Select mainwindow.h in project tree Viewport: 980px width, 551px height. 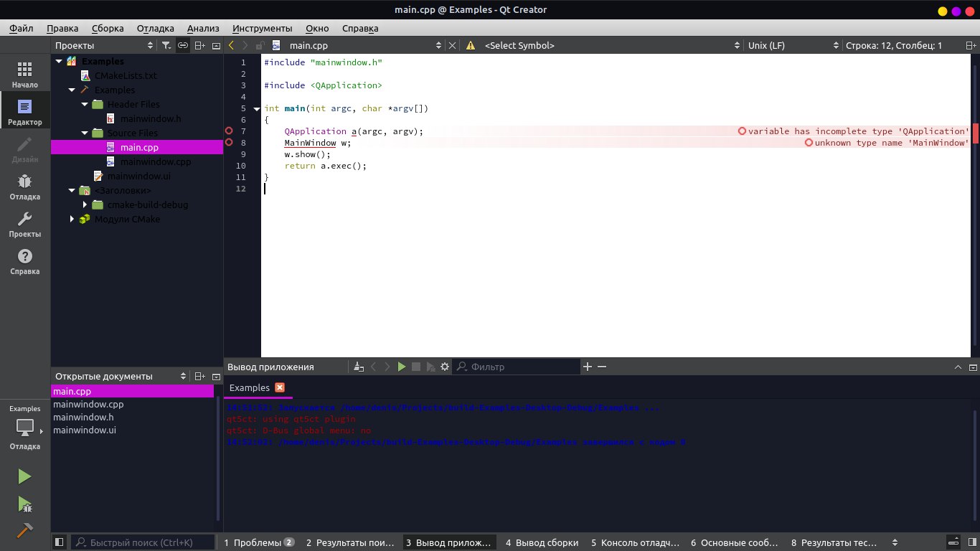click(x=150, y=119)
